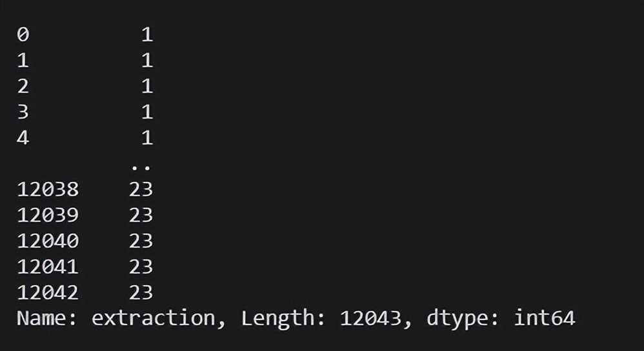Click value 1 beside index 0
Viewport: 644px width, 351px height.
[147, 34]
